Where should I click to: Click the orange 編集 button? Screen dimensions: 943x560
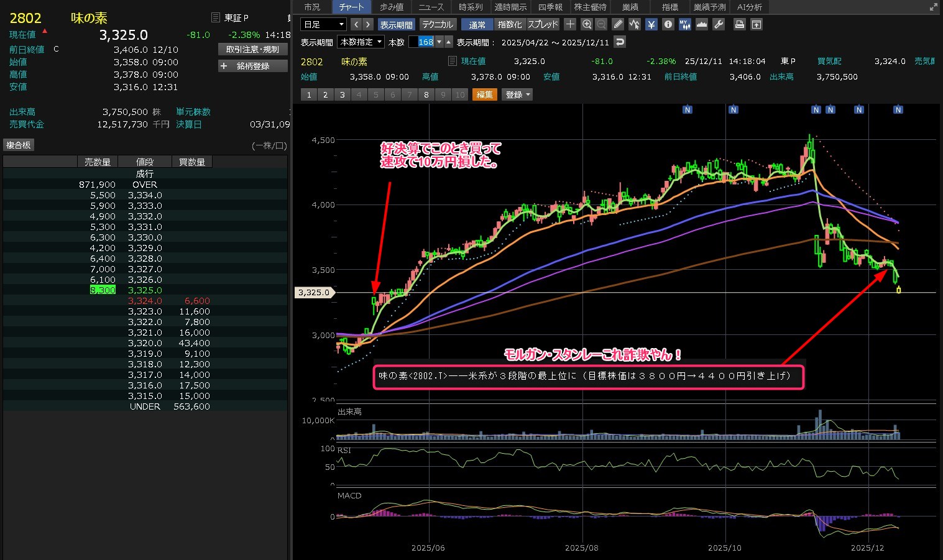[x=485, y=94]
